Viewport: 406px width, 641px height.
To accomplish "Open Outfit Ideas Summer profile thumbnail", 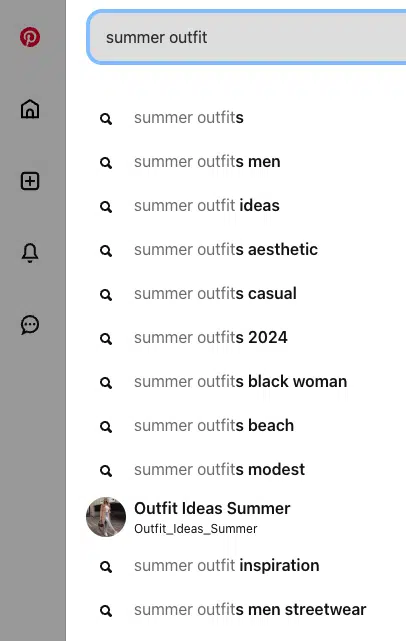I will pyautogui.click(x=106, y=517).
